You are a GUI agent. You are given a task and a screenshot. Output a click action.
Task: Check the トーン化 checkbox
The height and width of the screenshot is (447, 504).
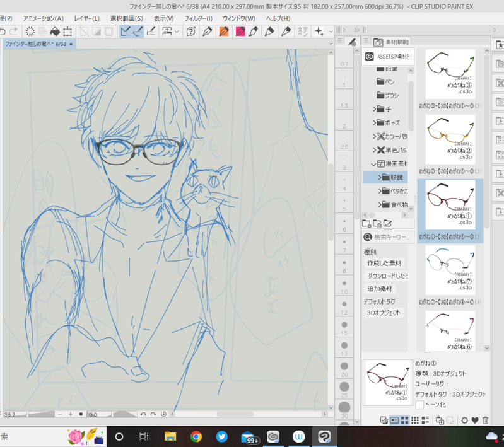point(419,405)
